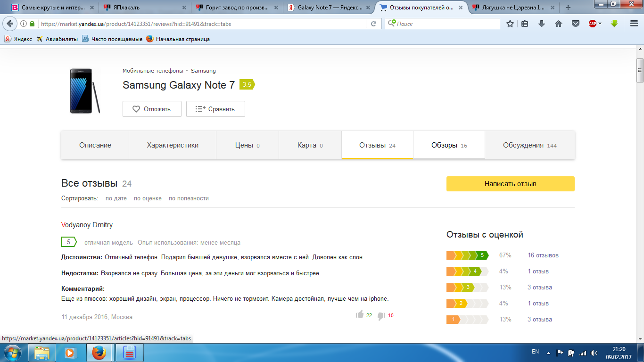Viewport: 644px width, 362px height.
Task: Click the site information icon in address bar
Action: click(x=24, y=24)
